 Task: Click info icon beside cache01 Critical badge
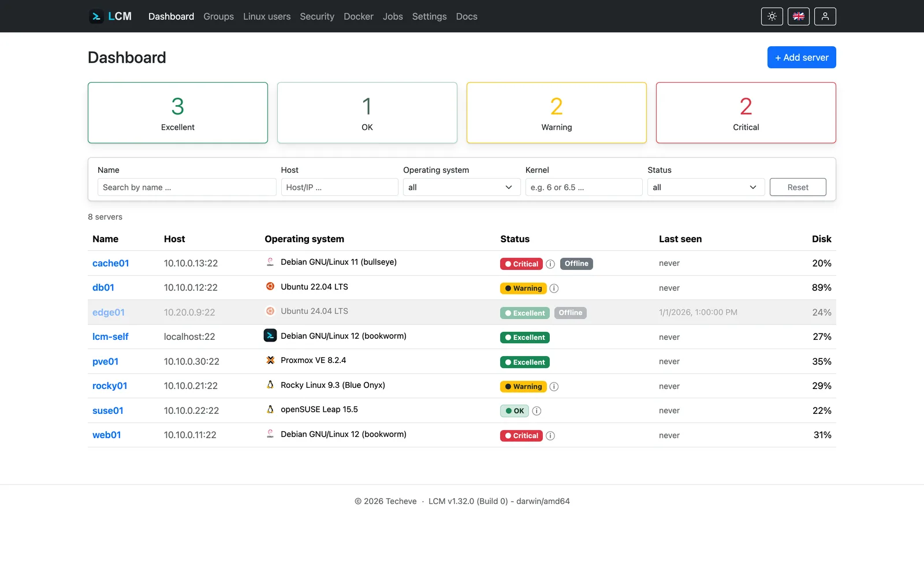point(550,264)
